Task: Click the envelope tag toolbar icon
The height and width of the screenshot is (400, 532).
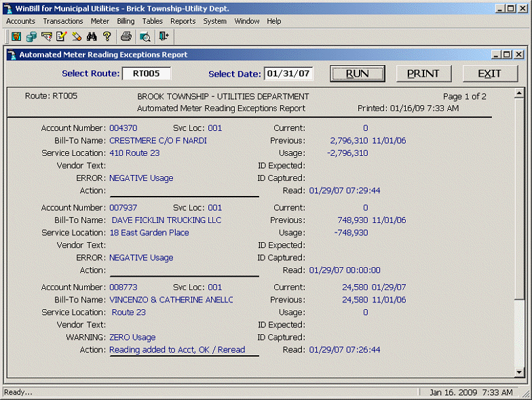Action: click(x=46, y=37)
